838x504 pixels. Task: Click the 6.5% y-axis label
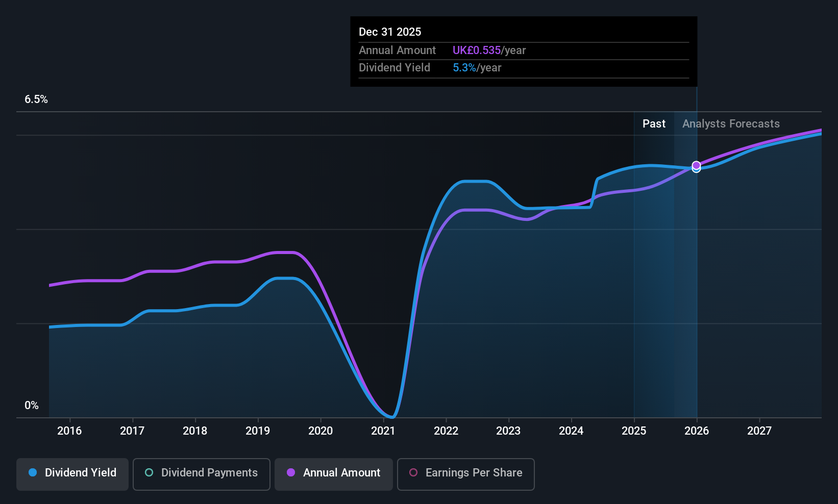[36, 99]
